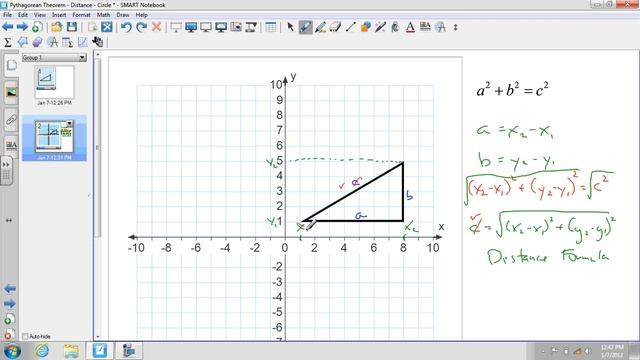640x360 pixels.
Task: Switch to full screen view icon
Action: tap(191, 27)
